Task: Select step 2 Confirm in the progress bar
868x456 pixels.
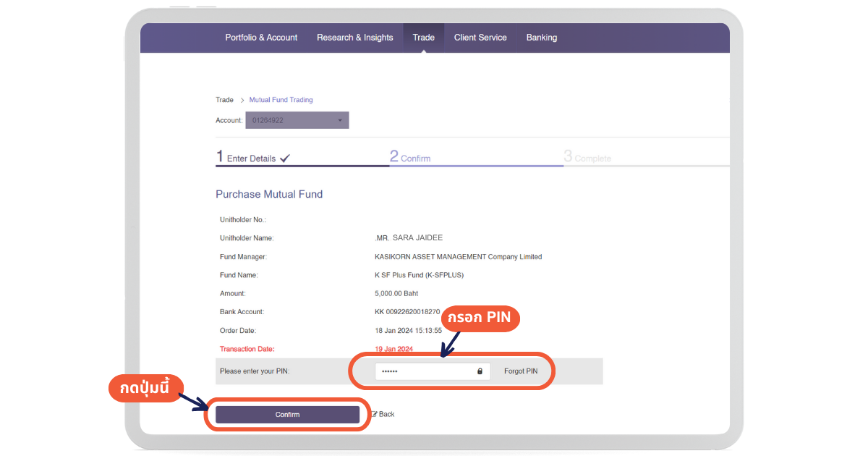Action: (x=411, y=157)
